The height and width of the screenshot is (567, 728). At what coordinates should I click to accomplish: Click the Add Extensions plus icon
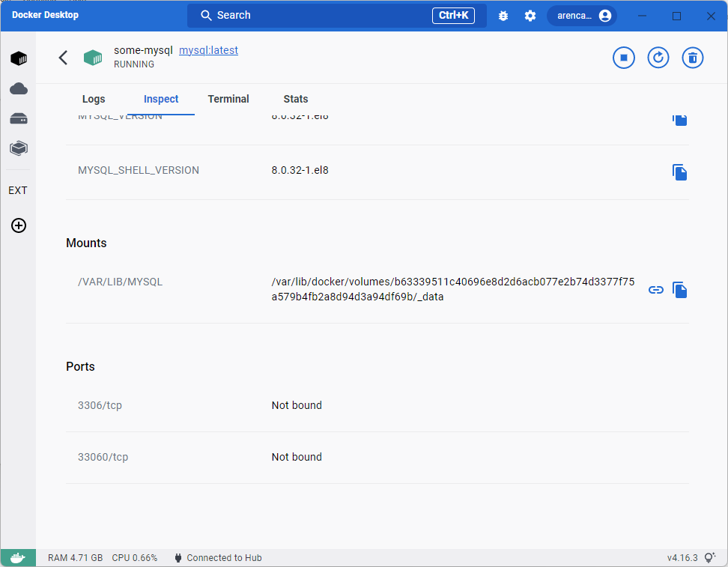tap(19, 225)
